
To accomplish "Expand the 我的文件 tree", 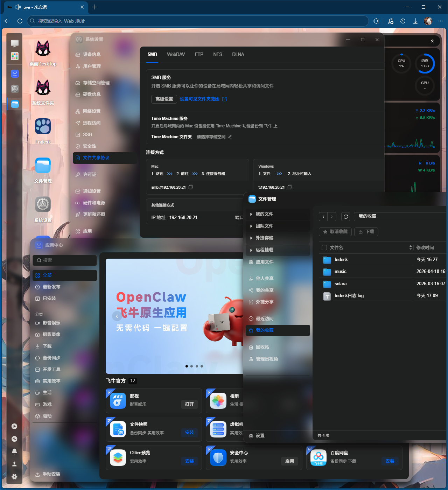I will [265, 214].
